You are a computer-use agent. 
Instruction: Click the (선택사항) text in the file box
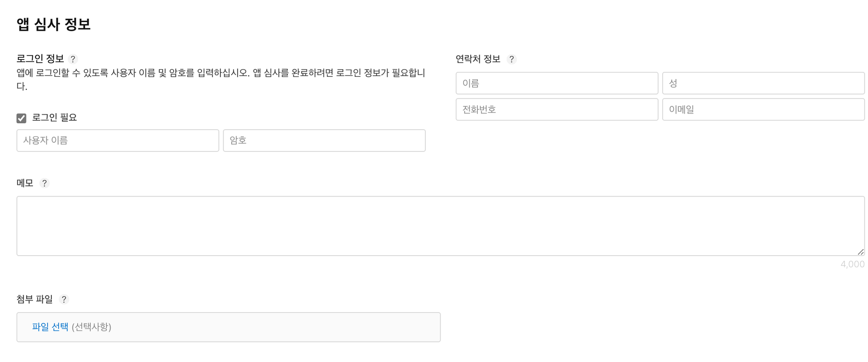tap(92, 327)
